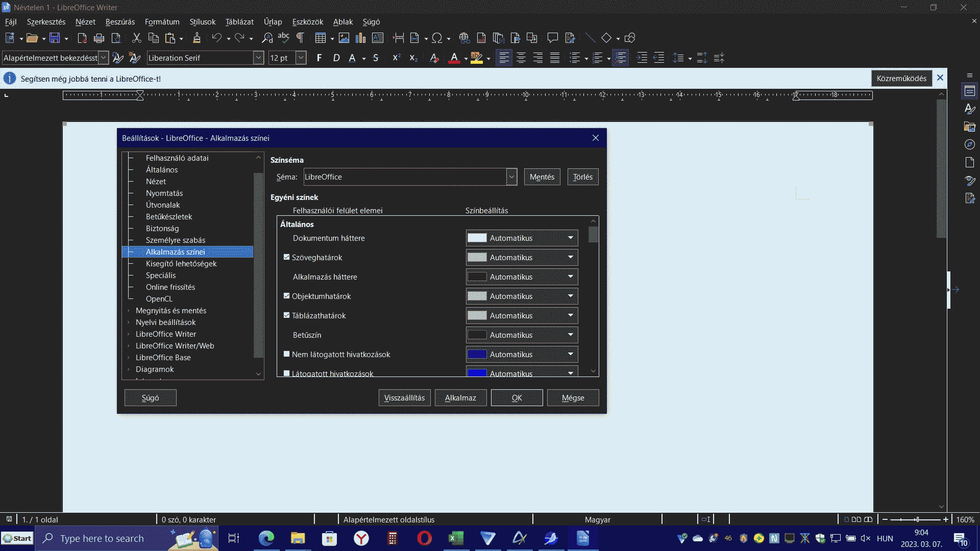Toggle Szöveghatárok checkbox
This screenshot has width=980, height=551.
[286, 257]
